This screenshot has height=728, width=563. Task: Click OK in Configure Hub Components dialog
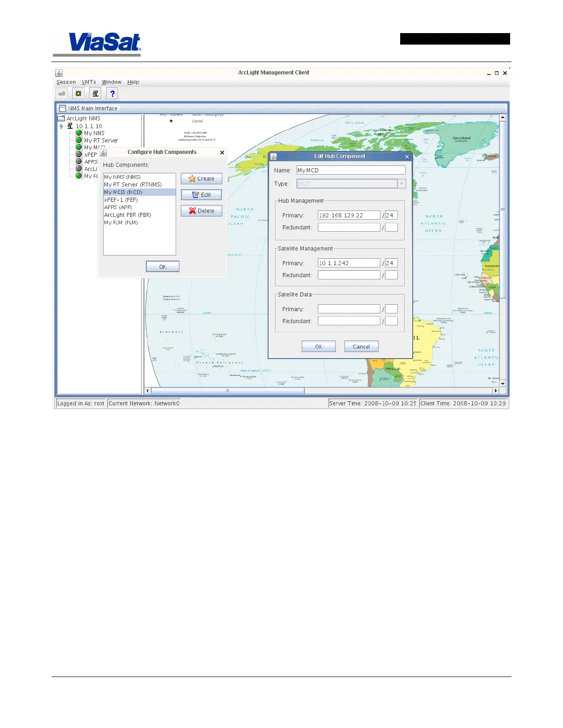point(163,267)
